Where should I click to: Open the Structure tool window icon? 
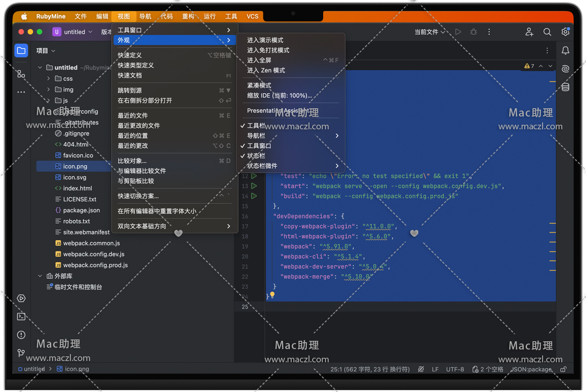[21, 74]
